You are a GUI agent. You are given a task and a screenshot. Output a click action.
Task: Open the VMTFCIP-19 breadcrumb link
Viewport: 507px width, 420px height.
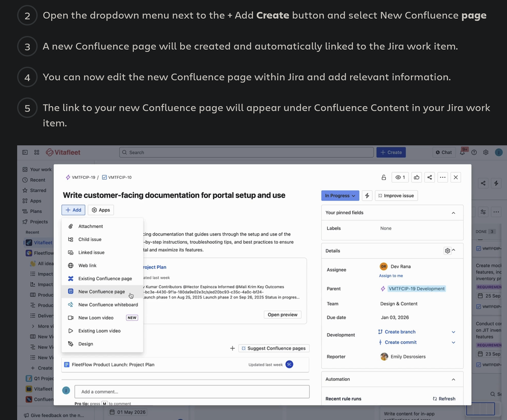[81, 177]
